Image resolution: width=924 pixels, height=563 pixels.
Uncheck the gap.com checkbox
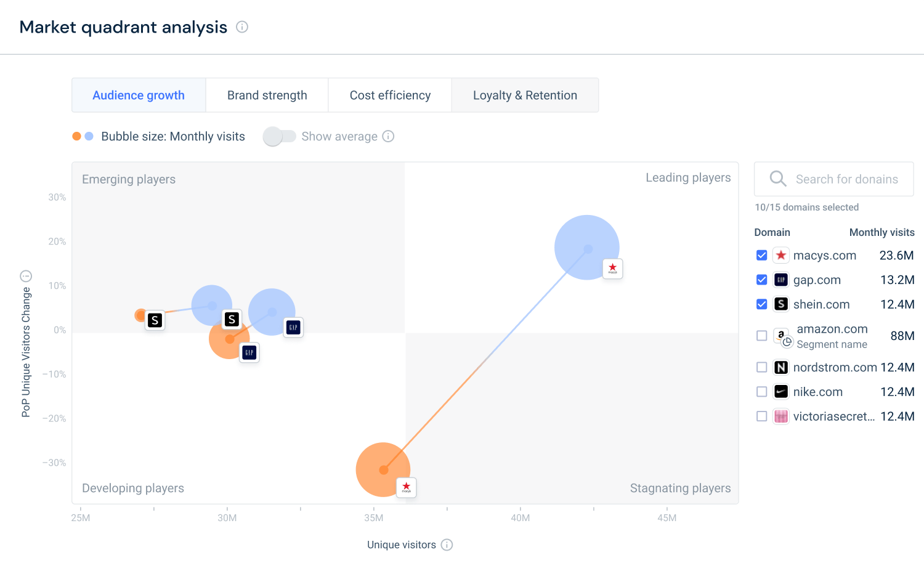[761, 280]
